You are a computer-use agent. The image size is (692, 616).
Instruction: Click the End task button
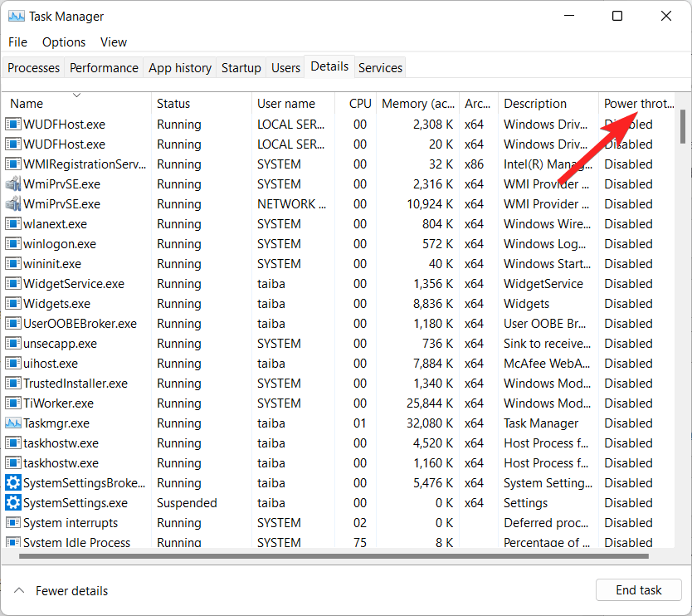pyautogui.click(x=638, y=589)
